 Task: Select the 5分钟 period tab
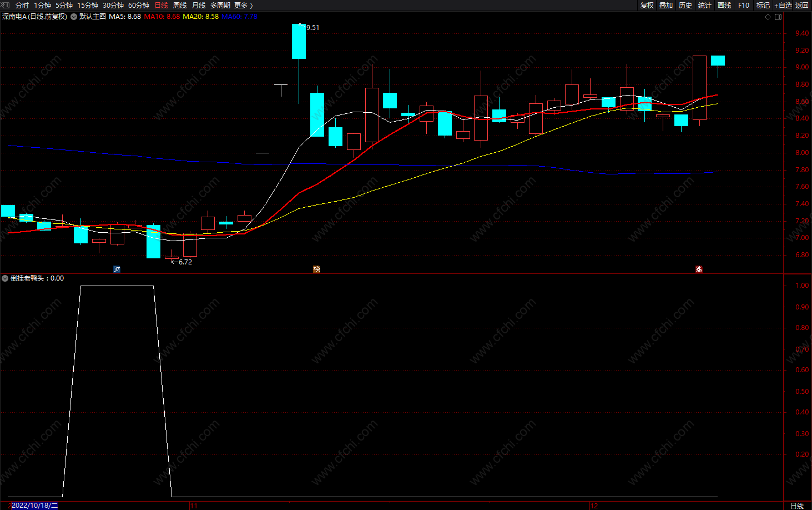click(64, 5)
